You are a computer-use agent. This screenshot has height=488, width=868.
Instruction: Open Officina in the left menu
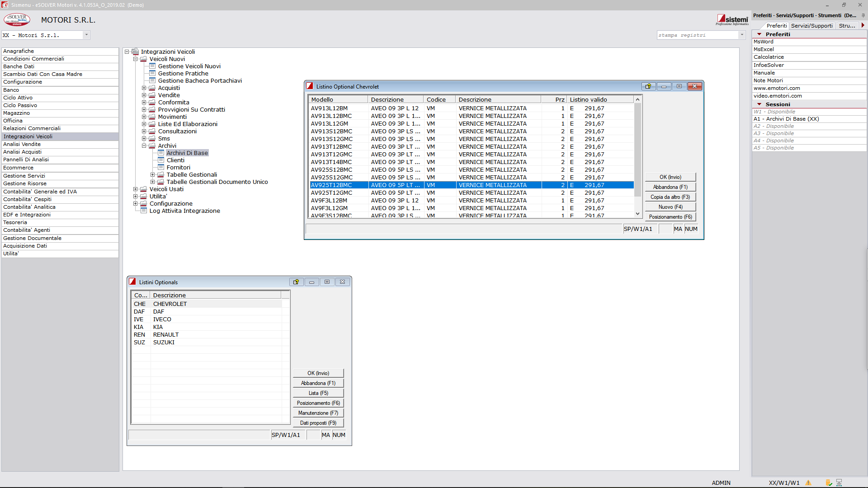pos(60,121)
